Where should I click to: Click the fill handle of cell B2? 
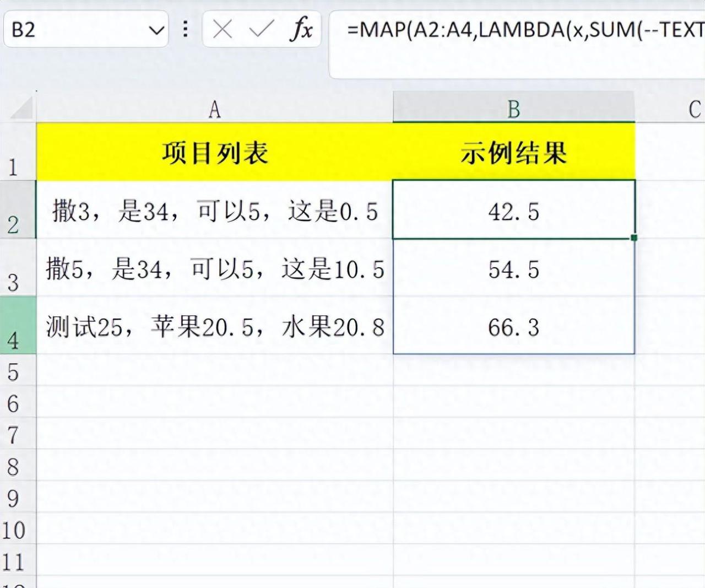tap(634, 238)
